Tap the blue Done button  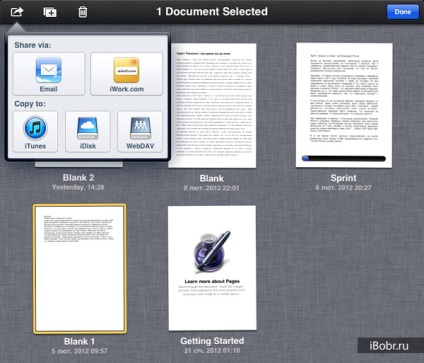tap(403, 12)
